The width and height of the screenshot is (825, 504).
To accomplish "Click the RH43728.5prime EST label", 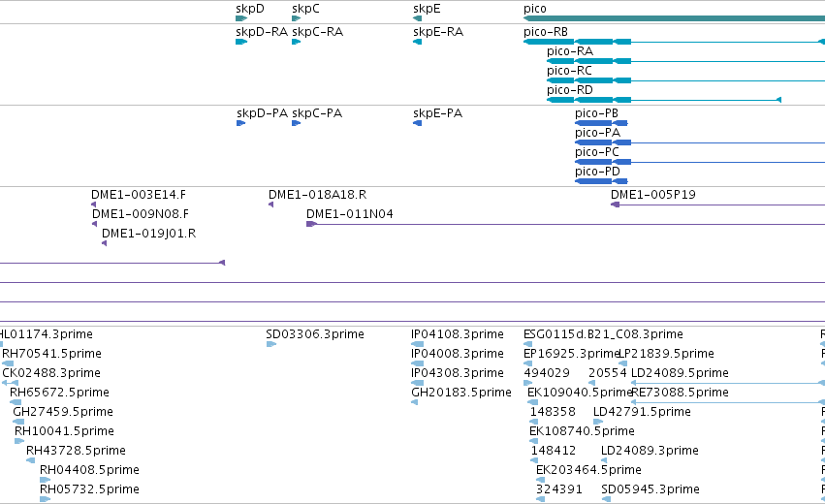I will [x=76, y=452].
